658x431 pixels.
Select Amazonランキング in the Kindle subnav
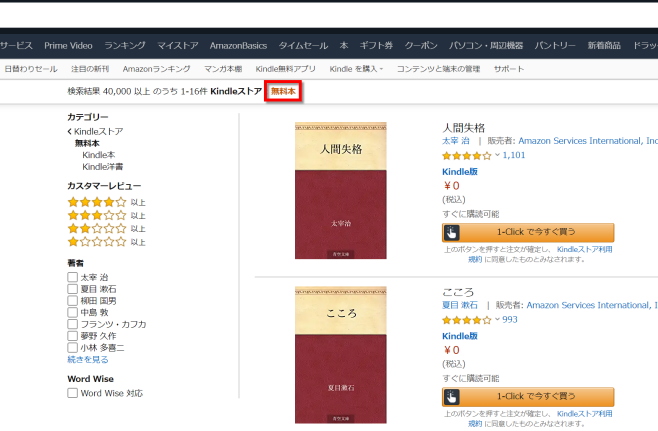pos(156,69)
